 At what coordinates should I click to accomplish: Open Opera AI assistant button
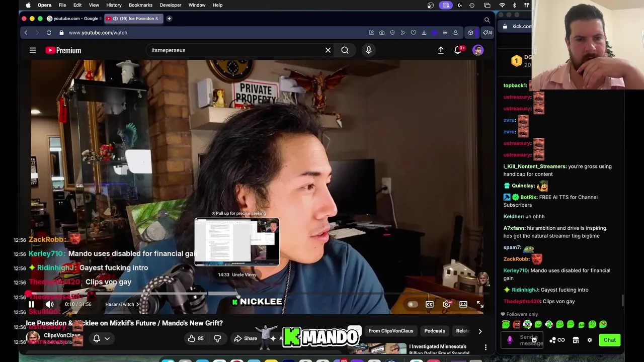tap(488, 33)
